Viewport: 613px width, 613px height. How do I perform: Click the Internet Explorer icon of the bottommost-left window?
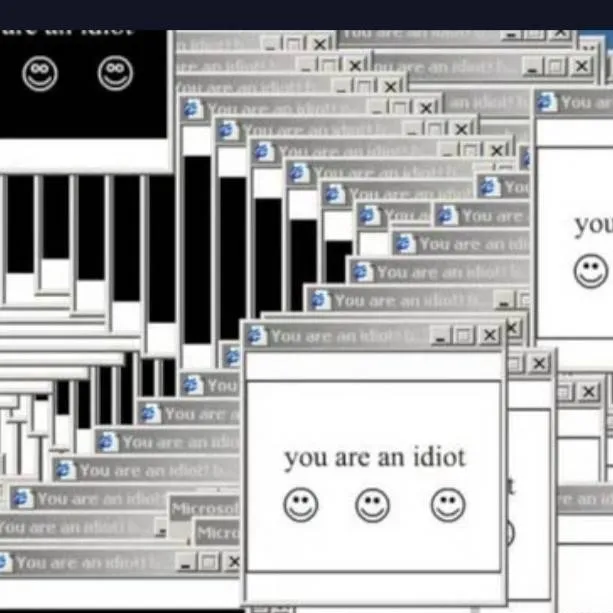coord(6,563)
